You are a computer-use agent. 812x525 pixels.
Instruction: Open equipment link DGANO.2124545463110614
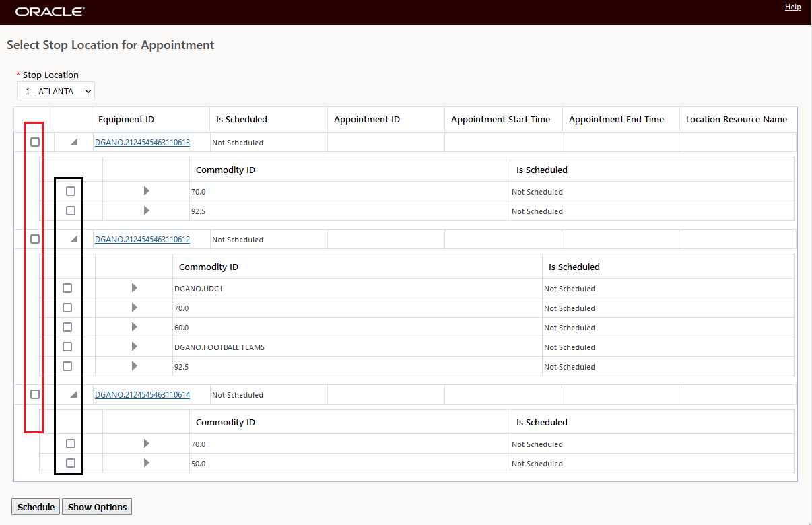coord(142,394)
